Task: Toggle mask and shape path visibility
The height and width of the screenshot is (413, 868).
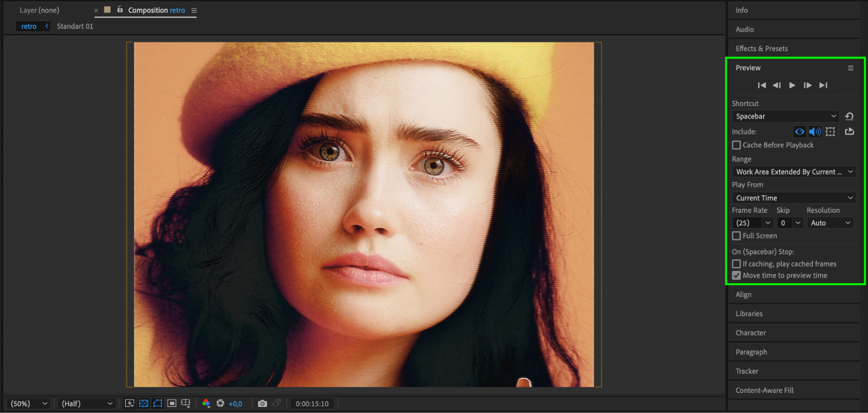Action: (x=158, y=403)
